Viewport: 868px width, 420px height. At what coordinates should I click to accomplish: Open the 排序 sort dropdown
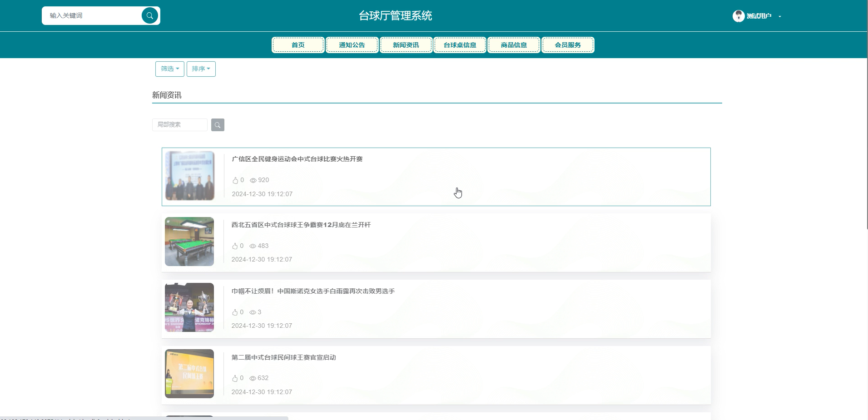click(x=201, y=69)
